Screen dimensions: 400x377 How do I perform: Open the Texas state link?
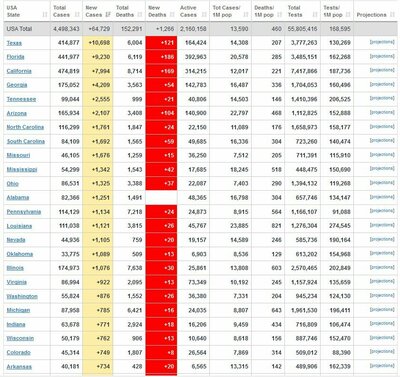14,43
